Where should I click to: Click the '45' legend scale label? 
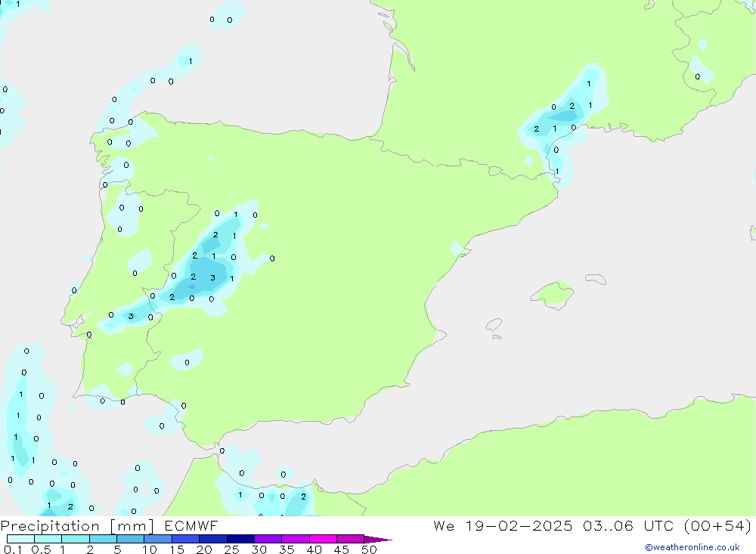[342, 549]
